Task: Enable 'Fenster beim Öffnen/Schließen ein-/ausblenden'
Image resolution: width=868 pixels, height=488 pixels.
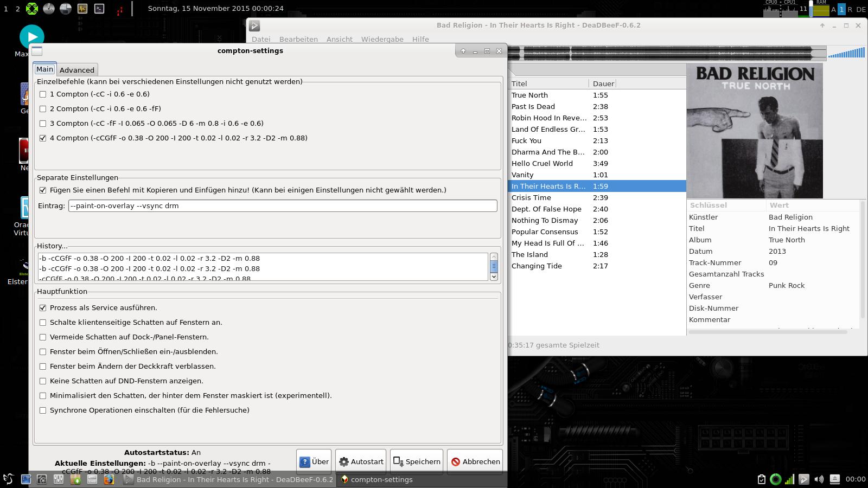Action: (x=43, y=352)
